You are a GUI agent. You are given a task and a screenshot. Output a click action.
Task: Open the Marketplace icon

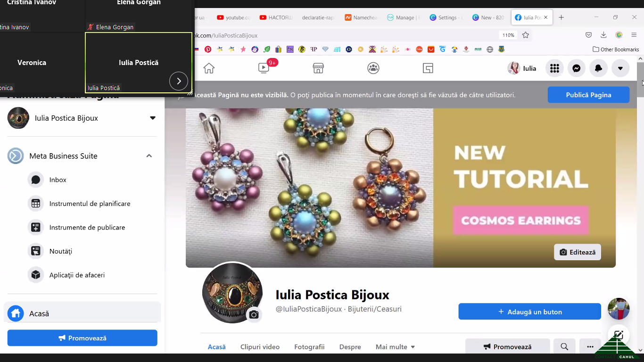(318, 68)
